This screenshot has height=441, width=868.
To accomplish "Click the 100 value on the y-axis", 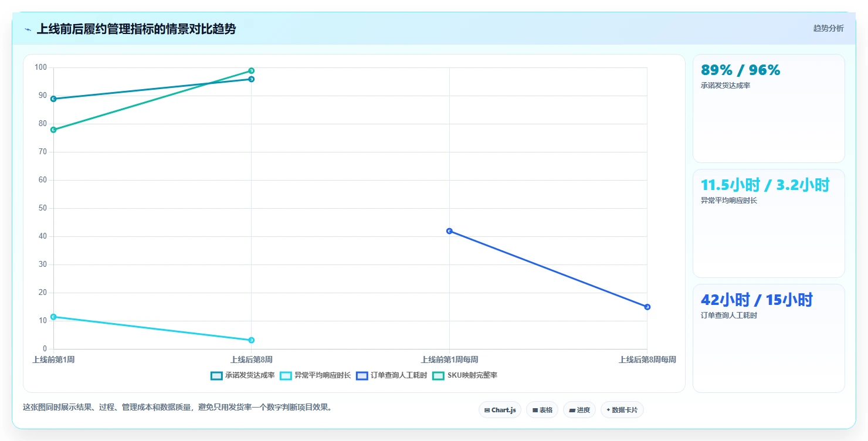I will tap(40, 67).
